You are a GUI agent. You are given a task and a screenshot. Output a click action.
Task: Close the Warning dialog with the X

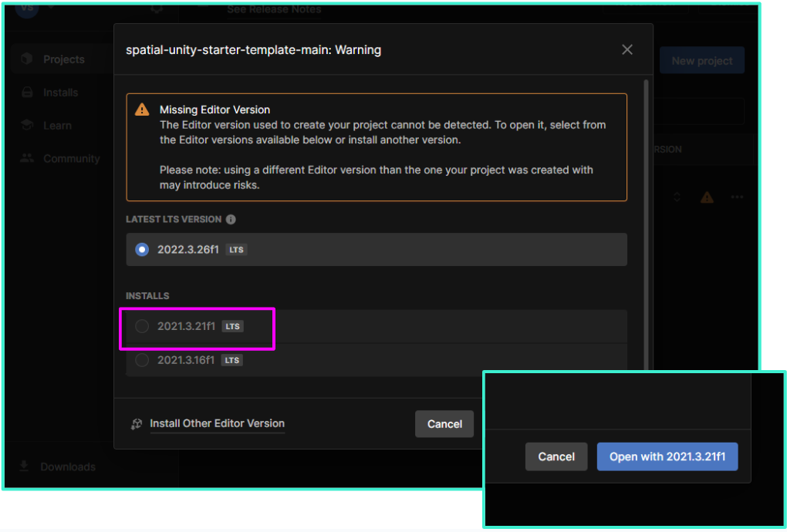627,49
